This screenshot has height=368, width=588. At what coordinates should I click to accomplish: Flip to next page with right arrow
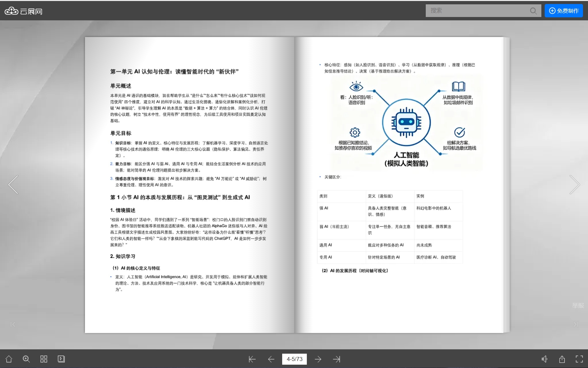(x=575, y=184)
